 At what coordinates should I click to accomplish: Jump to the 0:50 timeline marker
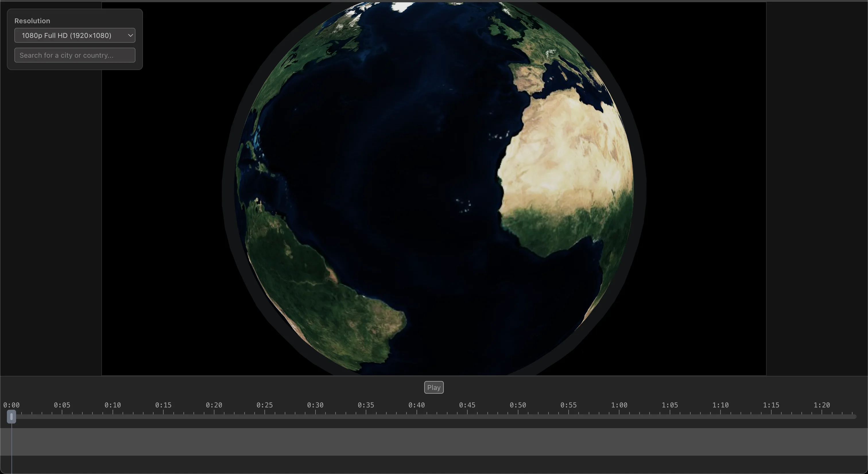[518, 405]
